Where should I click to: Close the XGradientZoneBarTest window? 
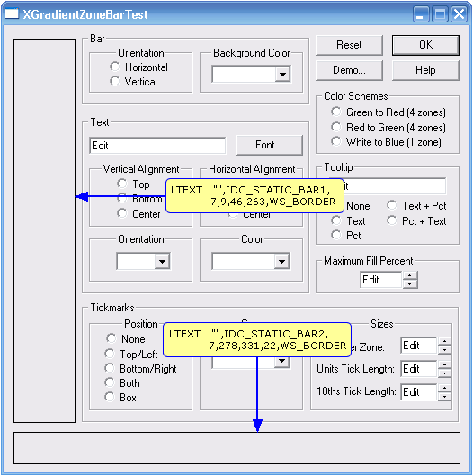coord(459,14)
